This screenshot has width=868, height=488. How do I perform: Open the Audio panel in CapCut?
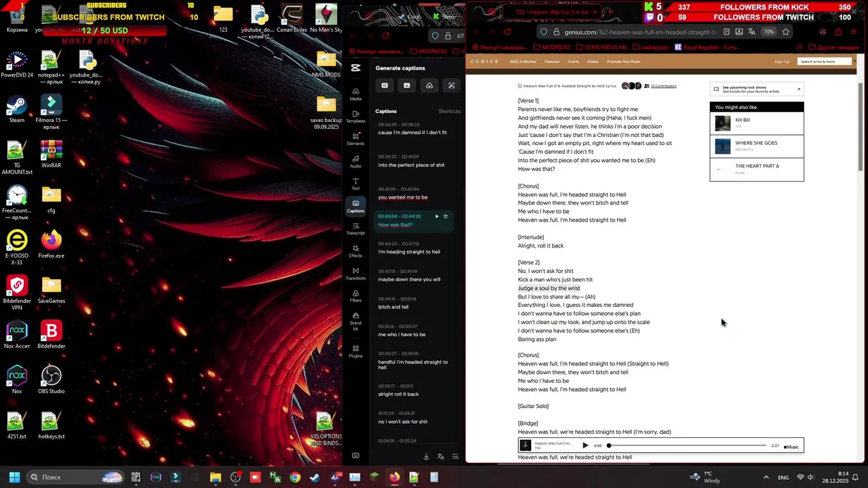(355, 161)
